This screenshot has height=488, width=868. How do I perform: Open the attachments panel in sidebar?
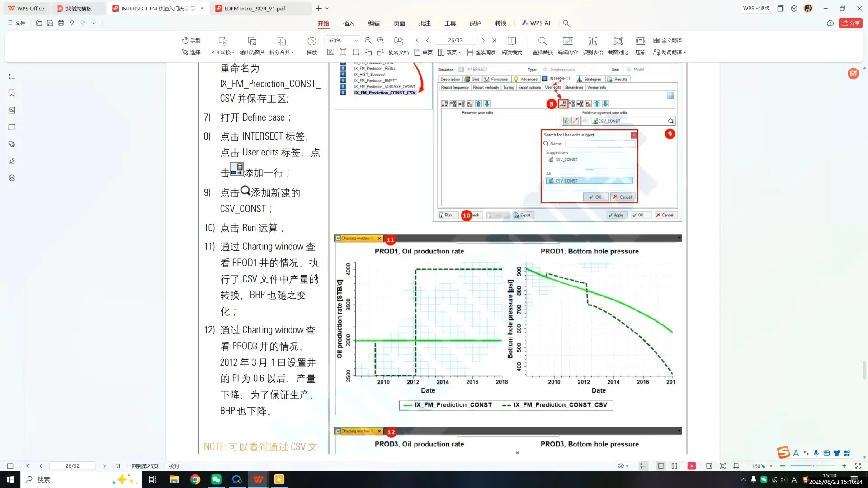click(12, 144)
